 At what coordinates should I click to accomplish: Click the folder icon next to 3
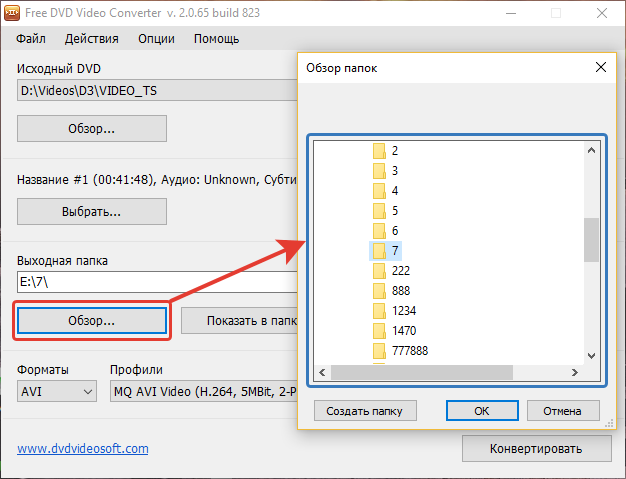pos(379,171)
